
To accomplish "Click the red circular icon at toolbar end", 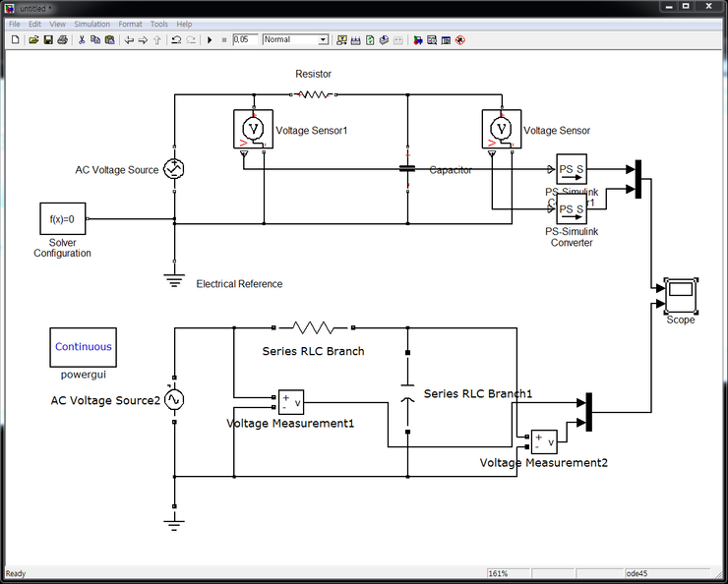I will (460, 40).
